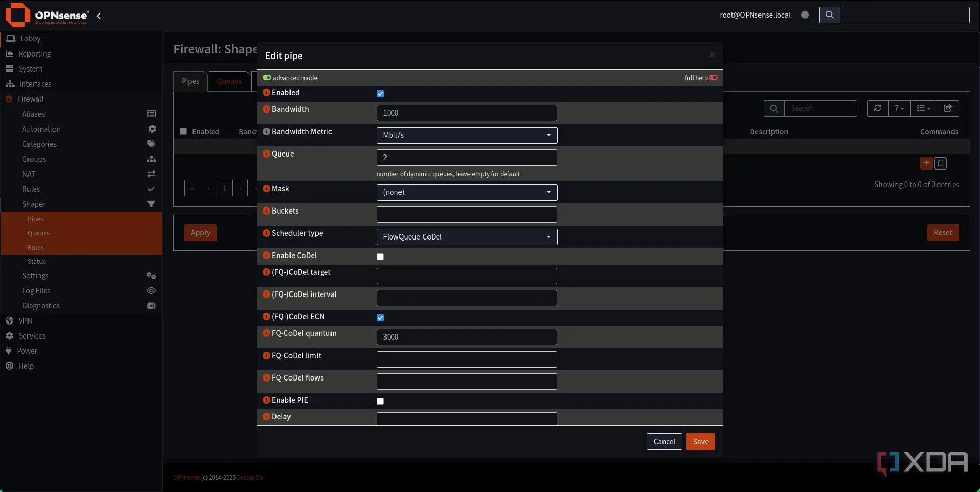The width and height of the screenshot is (980, 492).
Task: Close the Edit pipe dialog with X
Action: coord(712,55)
